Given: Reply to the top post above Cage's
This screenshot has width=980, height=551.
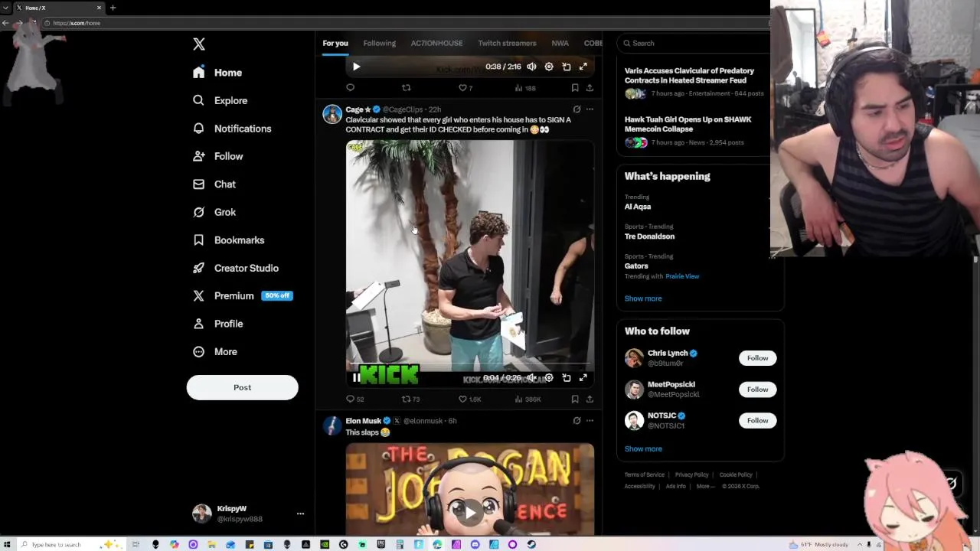Looking at the screenshot, I should pos(351,88).
